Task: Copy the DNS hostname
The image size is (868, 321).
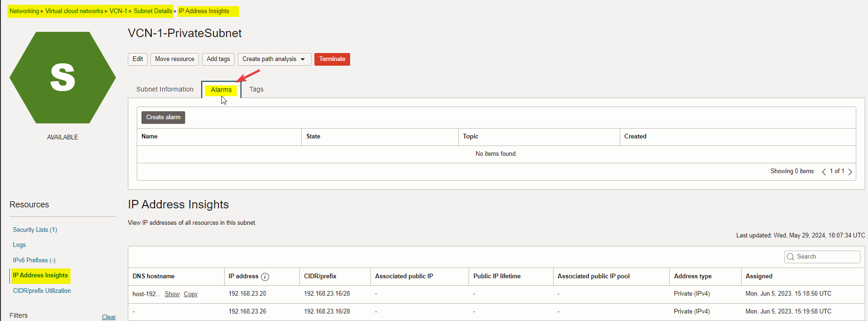Action: [190, 294]
